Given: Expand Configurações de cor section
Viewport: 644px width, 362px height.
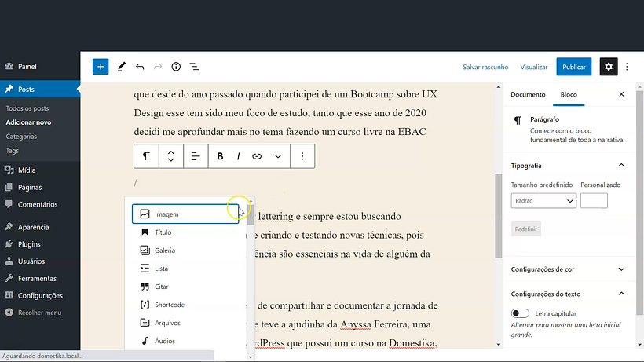Looking at the screenshot, I should point(568,269).
